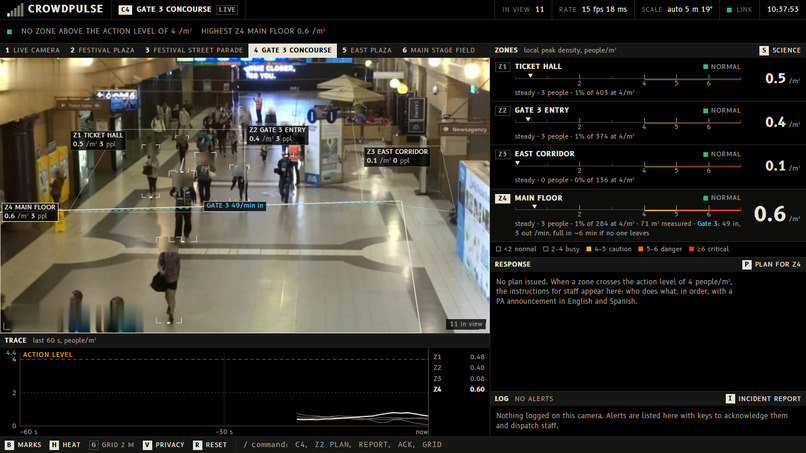Click Gate 3 Entry green NORMAL status indicator
806x453 pixels.
click(x=705, y=111)
